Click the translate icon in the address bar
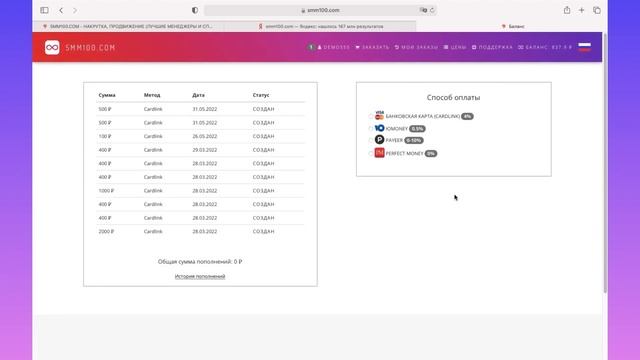 (423, 10)
